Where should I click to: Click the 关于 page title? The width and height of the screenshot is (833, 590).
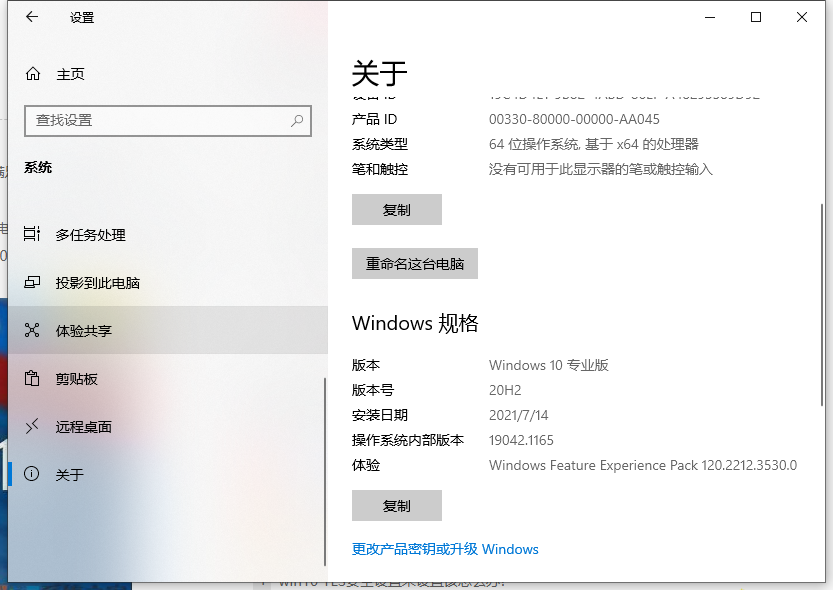click(379, 73)
